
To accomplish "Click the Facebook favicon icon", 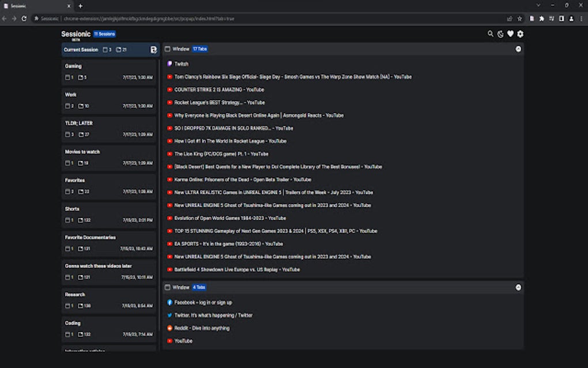I will coord(169,302).
